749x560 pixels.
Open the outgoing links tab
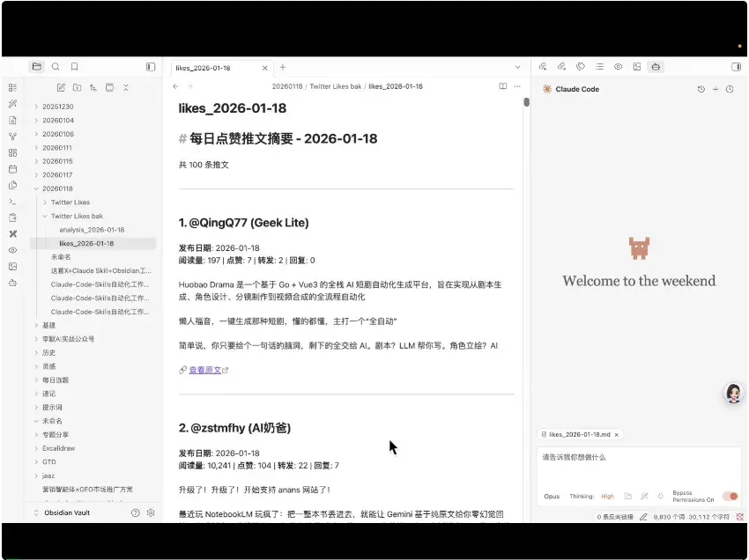pos(562,67)
